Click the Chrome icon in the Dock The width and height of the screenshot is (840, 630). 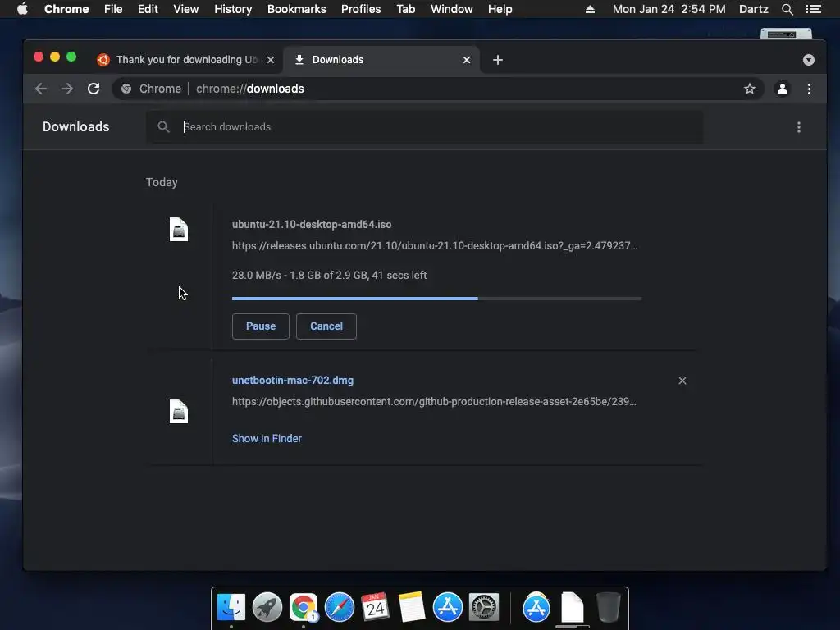pos(304,607)
